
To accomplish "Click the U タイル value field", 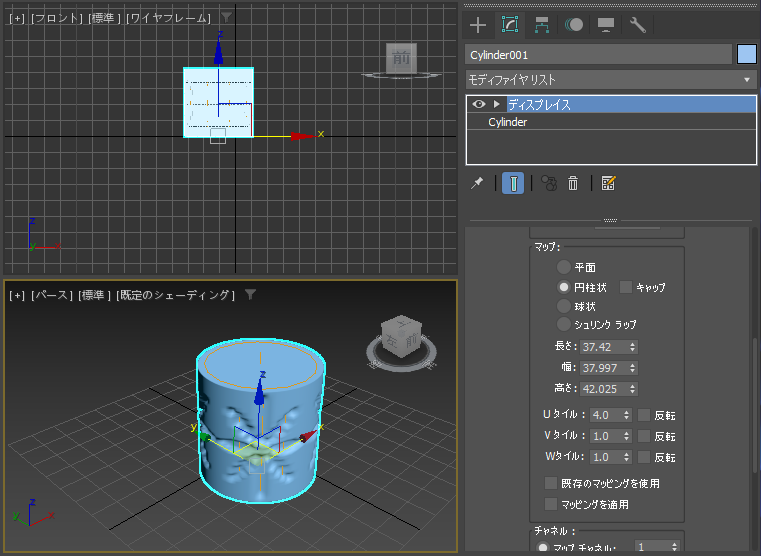I will [x=606, y=415].
